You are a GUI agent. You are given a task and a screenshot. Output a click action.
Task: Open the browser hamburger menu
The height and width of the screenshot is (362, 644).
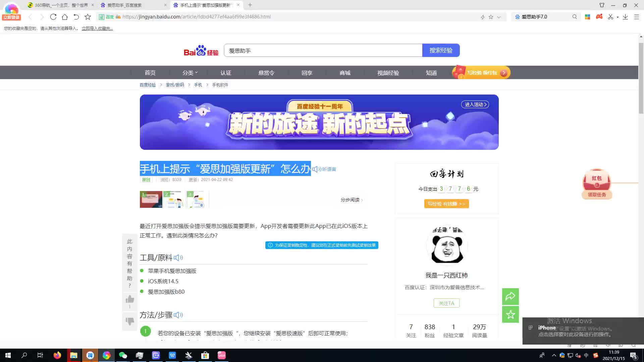click(x=637, y=17)
